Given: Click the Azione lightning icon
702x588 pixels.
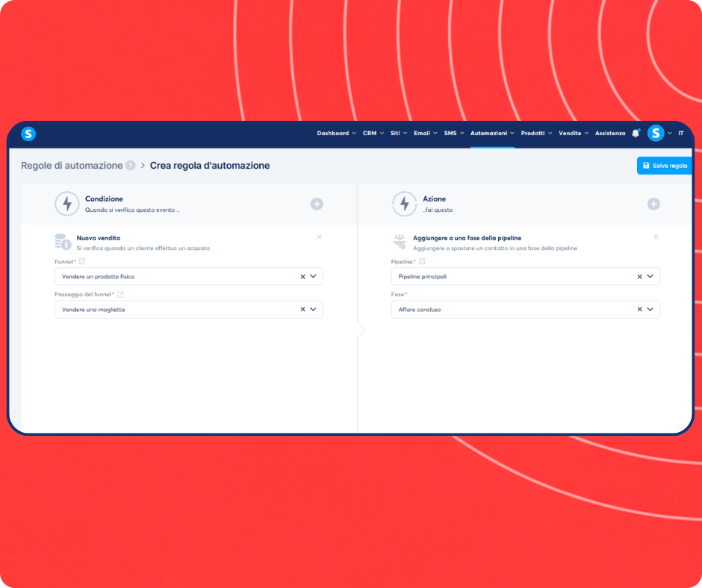Looking at the screenshot, I should click(x=404, y=204).
